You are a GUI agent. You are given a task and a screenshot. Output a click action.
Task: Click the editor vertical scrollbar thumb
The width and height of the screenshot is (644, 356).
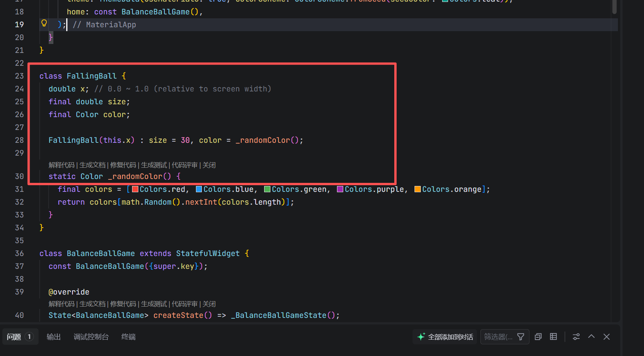coord(614,7)
